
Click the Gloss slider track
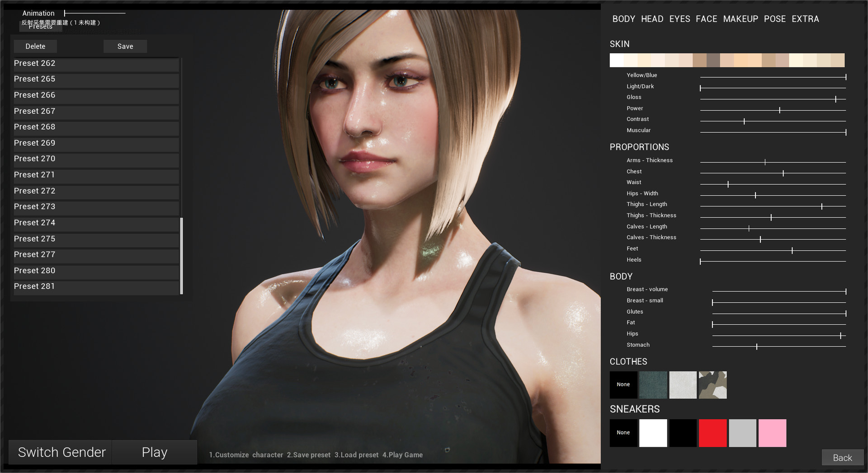[772, 99]
